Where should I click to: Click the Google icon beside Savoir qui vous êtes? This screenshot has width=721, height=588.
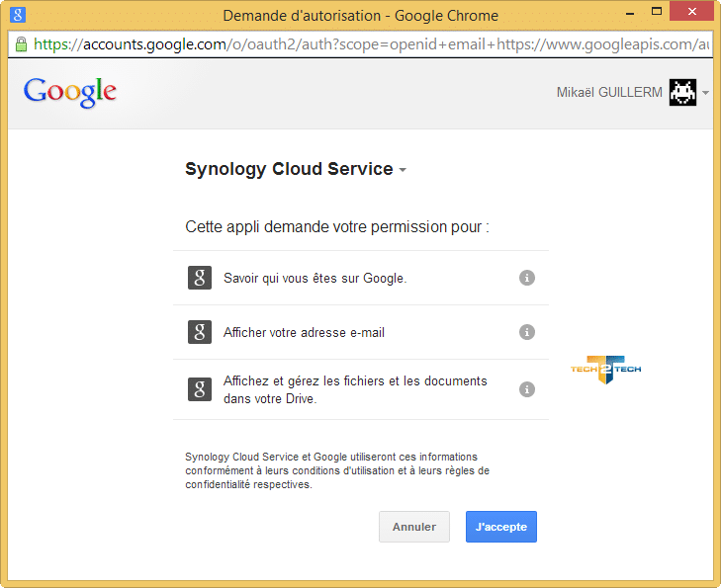click(x=200, y=278)
